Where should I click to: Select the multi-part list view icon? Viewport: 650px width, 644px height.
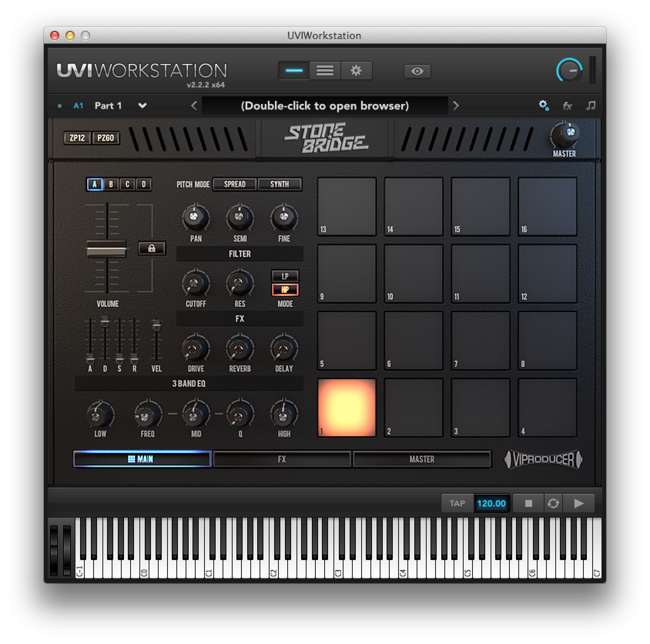pyautogui.click(x=325, y=70)
